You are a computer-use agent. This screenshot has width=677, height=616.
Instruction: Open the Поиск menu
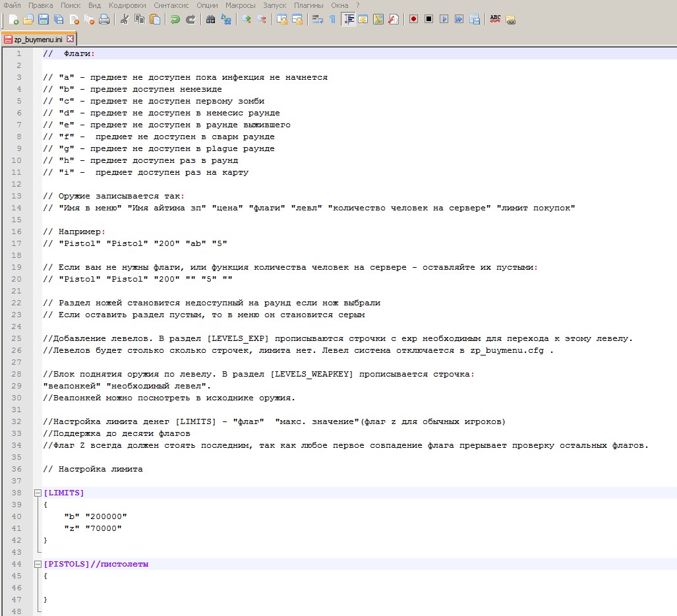tap(71, 5)
